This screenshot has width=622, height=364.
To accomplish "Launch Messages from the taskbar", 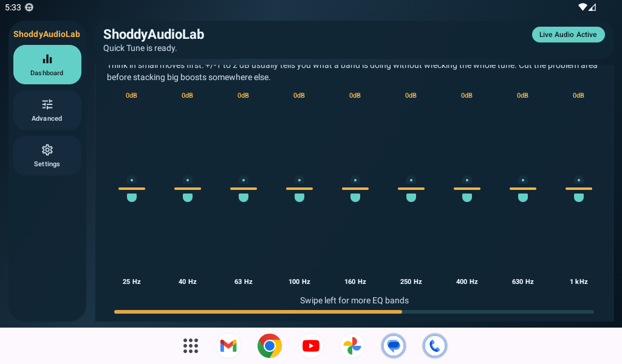I will click(394, 346).
